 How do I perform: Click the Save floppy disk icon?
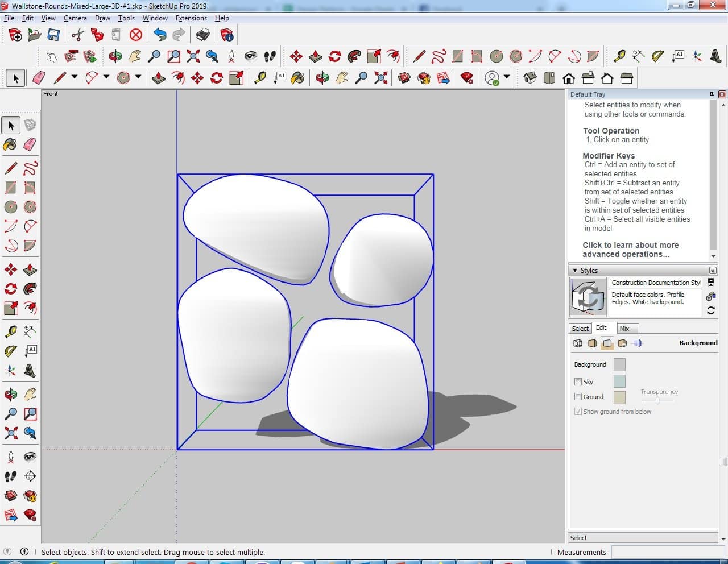click(x=53, y=35)
